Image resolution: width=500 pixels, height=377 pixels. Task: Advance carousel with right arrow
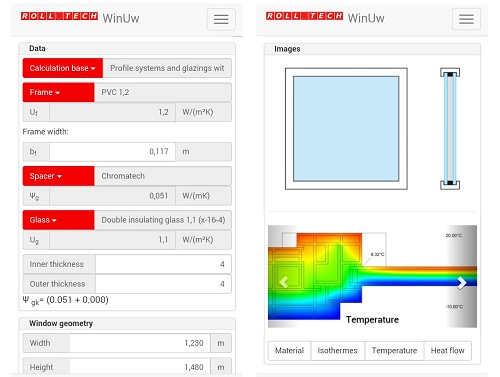pos(462,283)
